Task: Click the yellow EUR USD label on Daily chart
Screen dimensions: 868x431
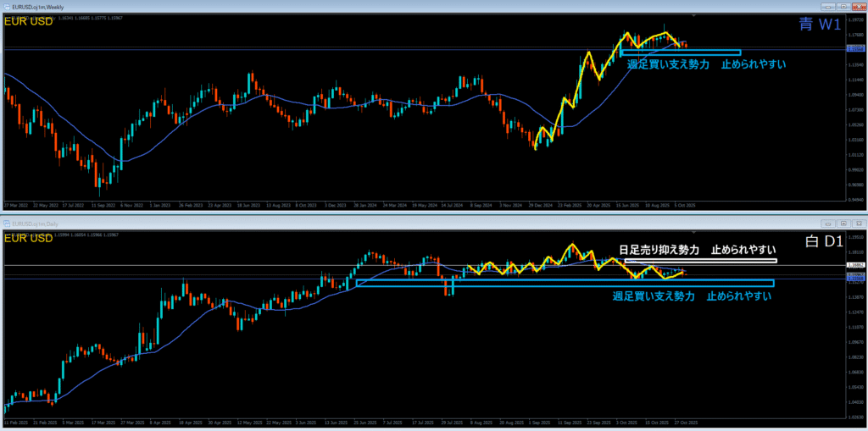Action: coord(29,239)
